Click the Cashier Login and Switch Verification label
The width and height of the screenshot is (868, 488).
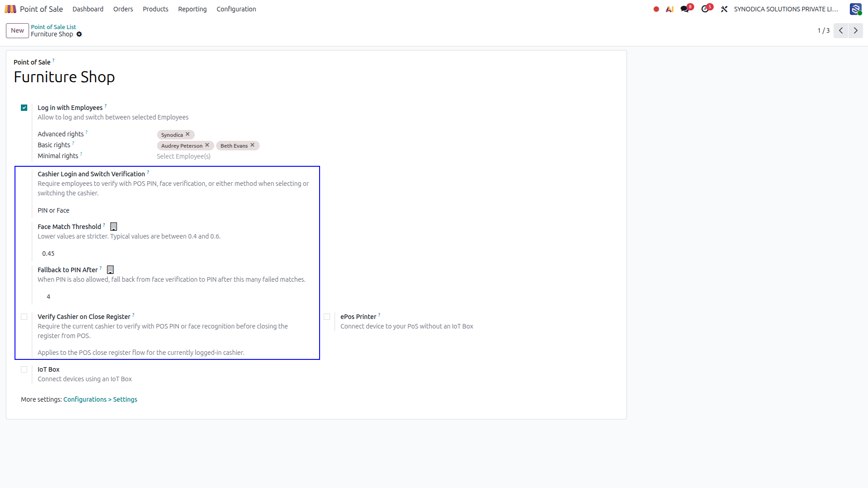[x=91, y=174]
